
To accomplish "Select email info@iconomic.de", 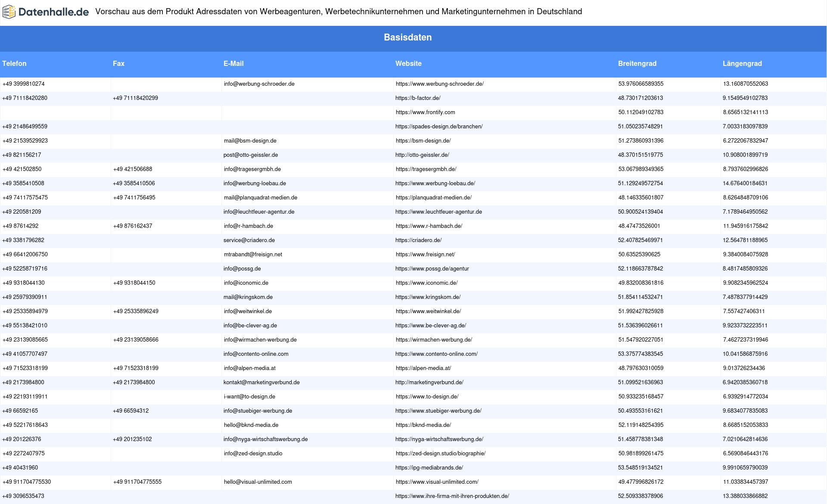I will point(246,283).
